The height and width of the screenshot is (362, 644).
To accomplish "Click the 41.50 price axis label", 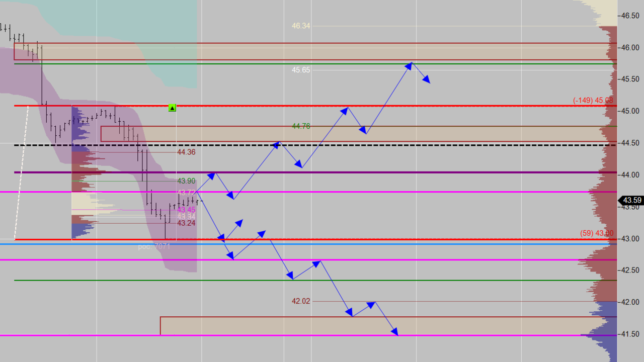I will click(631, 334).
